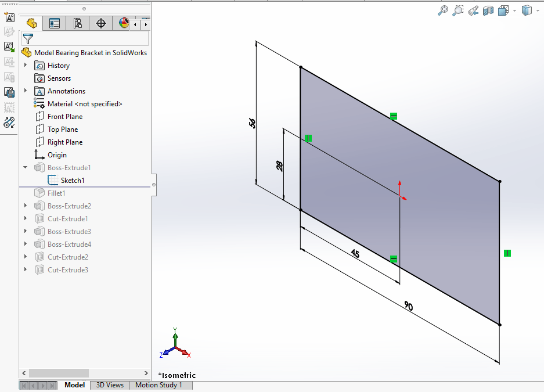Click the colorful DisplayManager sphere icon
Viewport: 544px width, 392px height.
pyautogui.click(x=123, y=23)
